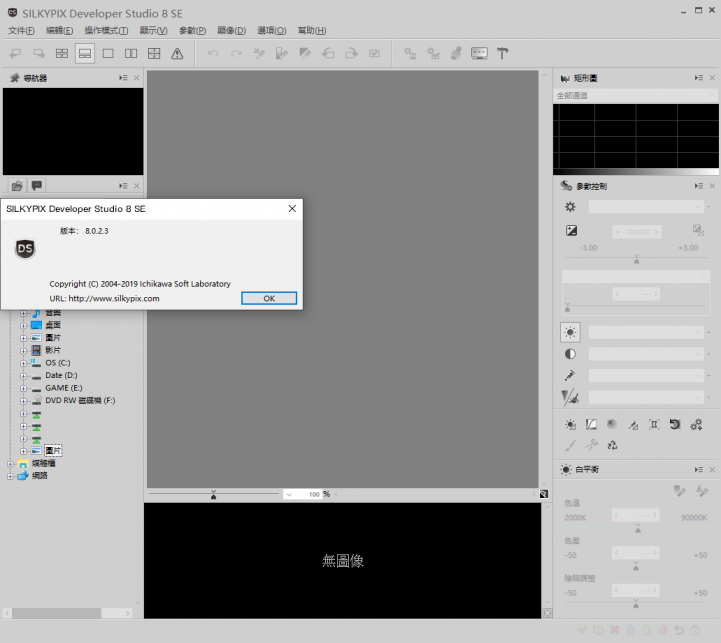
Task: Open the 編輯(E) menu
Action: coord(60,30)
